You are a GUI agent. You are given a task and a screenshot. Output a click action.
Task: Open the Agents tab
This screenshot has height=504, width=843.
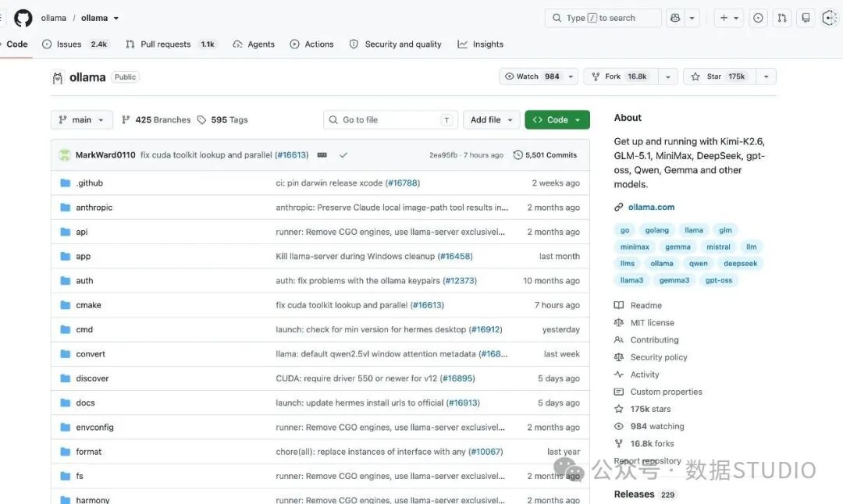click(254, 44)
